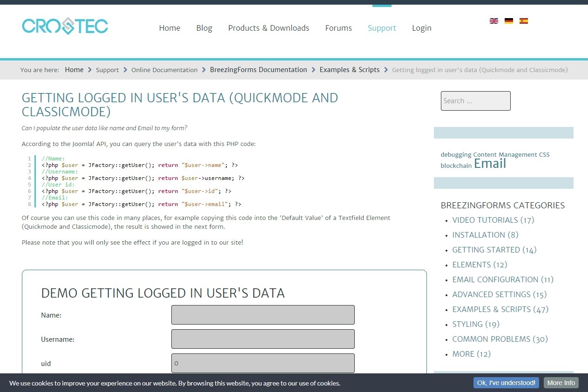Click the Email tag
588x392 pixels.
[490, 164]
